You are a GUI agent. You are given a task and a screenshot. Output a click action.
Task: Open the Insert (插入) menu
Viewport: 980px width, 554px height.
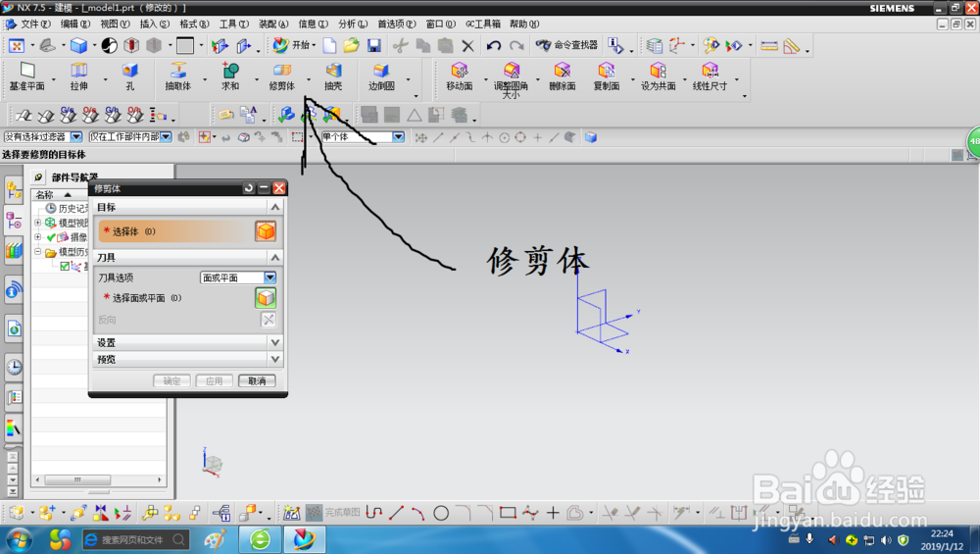click(155, 24)
